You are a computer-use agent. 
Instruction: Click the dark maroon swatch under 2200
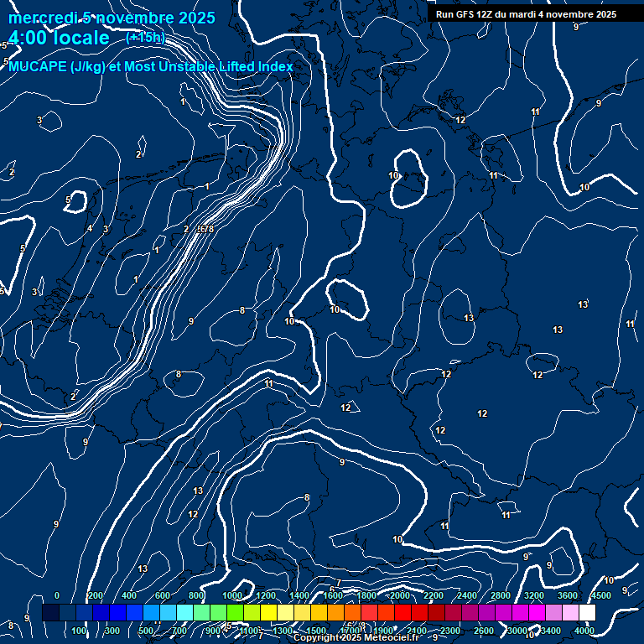click(x=437, y=612)
